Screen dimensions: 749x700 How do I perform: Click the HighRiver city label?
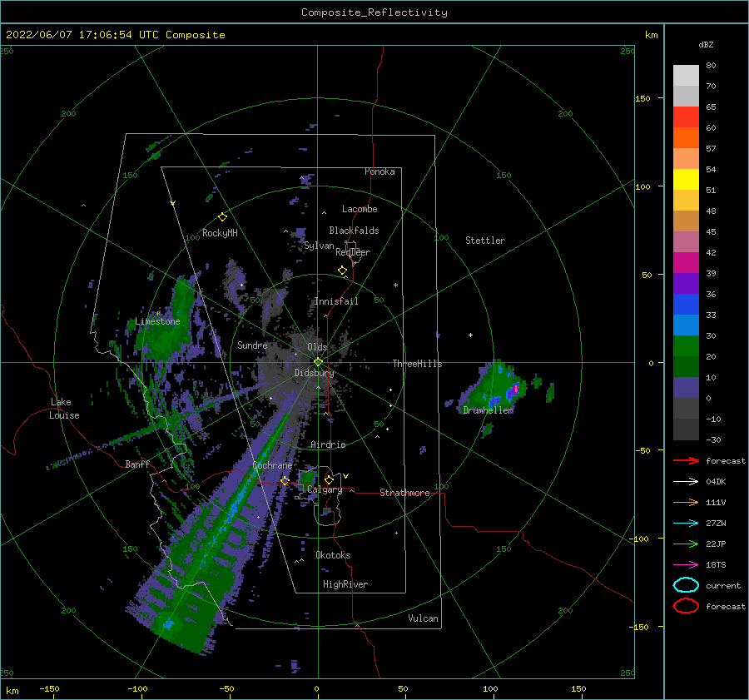click(x=345, y=584)
